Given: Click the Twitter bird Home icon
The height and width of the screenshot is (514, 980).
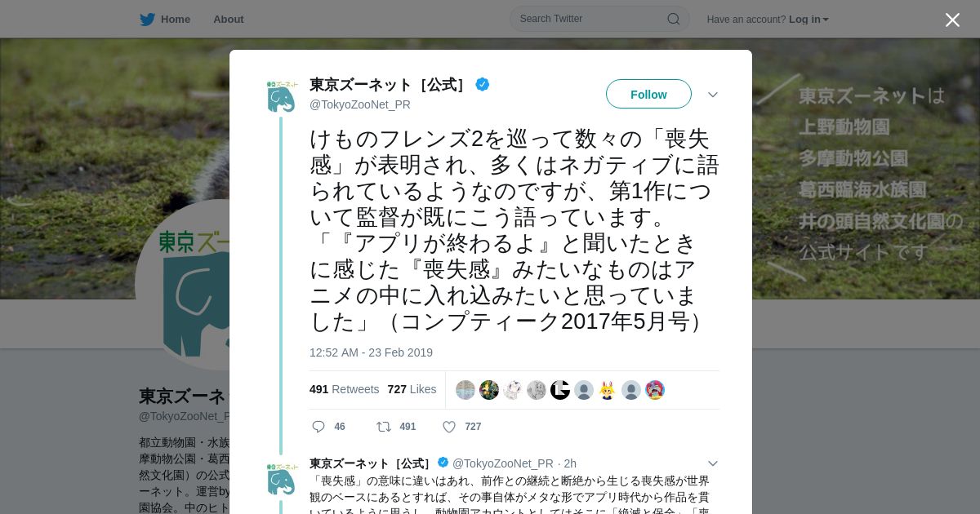Looking at the screenshot, I should click(x=147, y=20).
